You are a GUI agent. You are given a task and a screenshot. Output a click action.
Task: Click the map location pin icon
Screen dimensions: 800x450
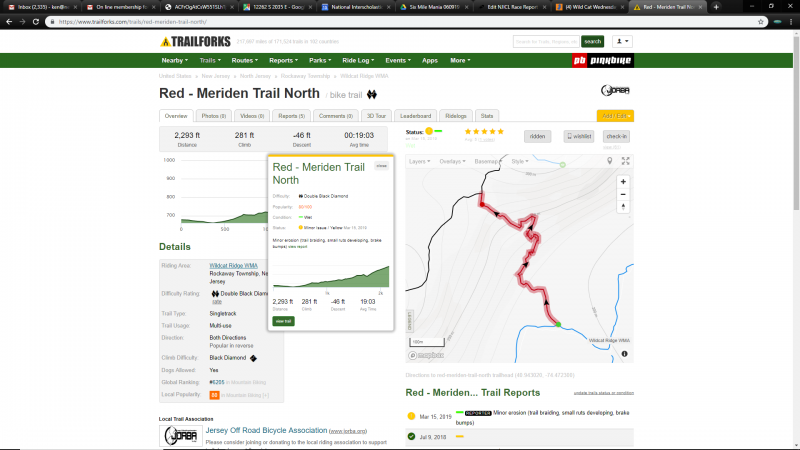[611, 160]
